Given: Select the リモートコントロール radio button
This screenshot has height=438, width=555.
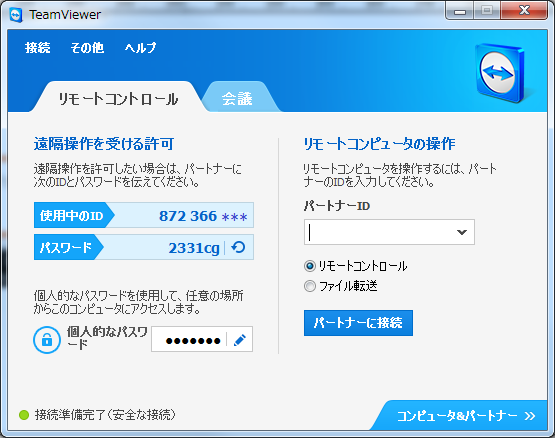Looking at the screenshot, I should point(310,266).
